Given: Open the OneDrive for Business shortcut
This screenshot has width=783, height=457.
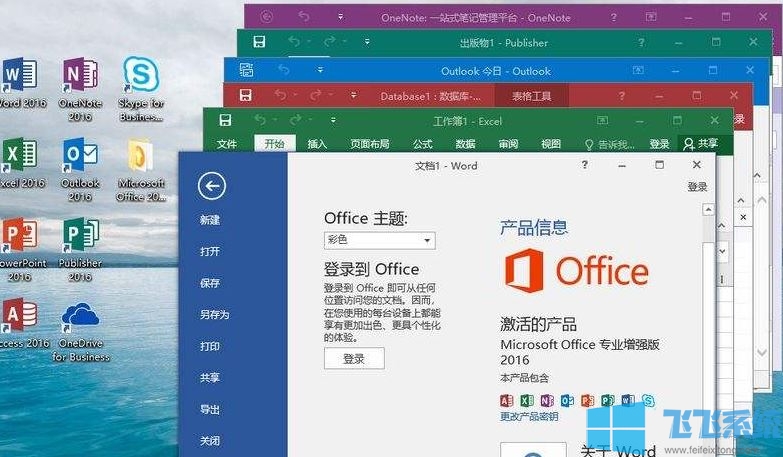Looking at the screenshot, I should pyautogui.click(x=80, y=332).
